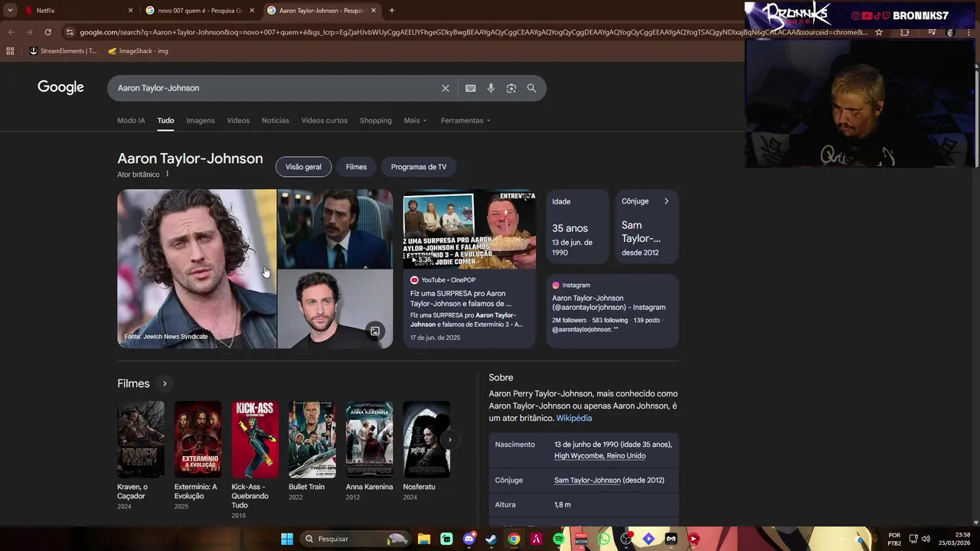
Task: Switch to the Vídeos tab
Action: coord(238,120)
